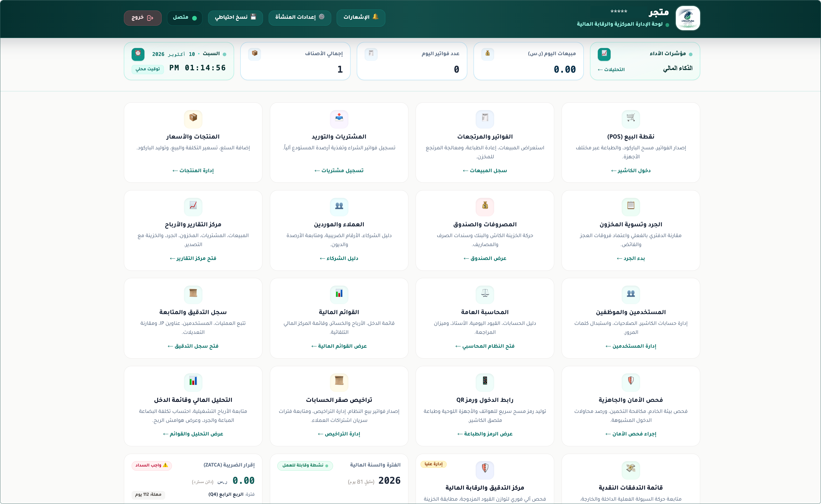This screenshot has width=821, height=504.
Task: Click نسخ احتياطي backup button
Action: (235, 18)
